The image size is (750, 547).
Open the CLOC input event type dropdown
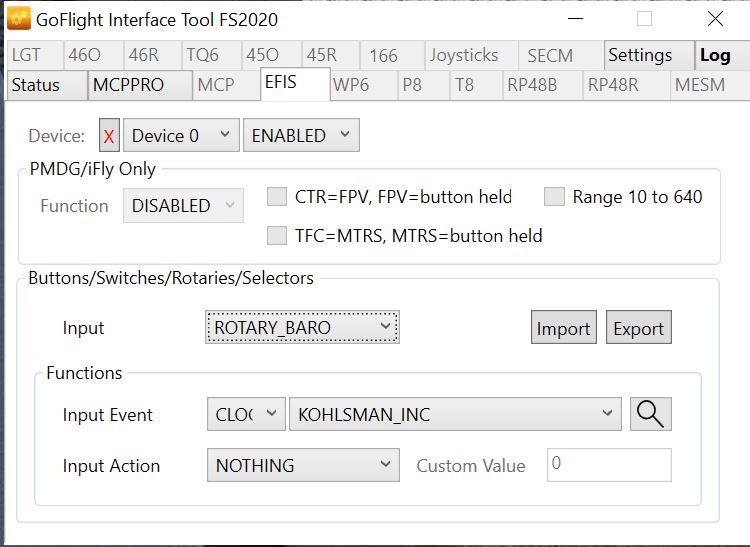click(x=245, y=414)
